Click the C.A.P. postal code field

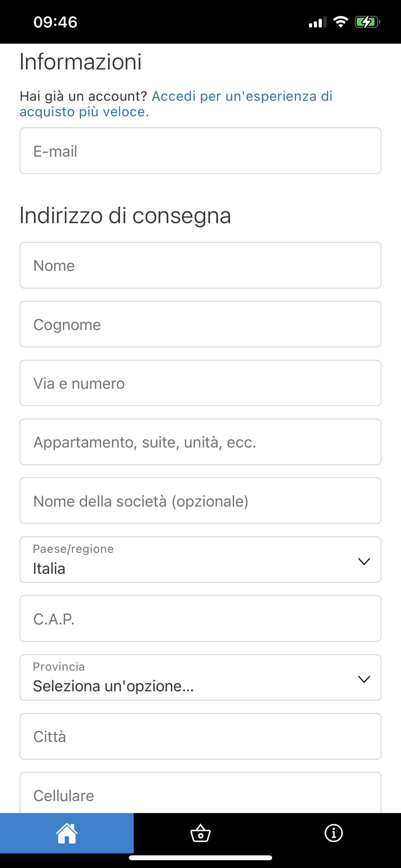[200, 619]
